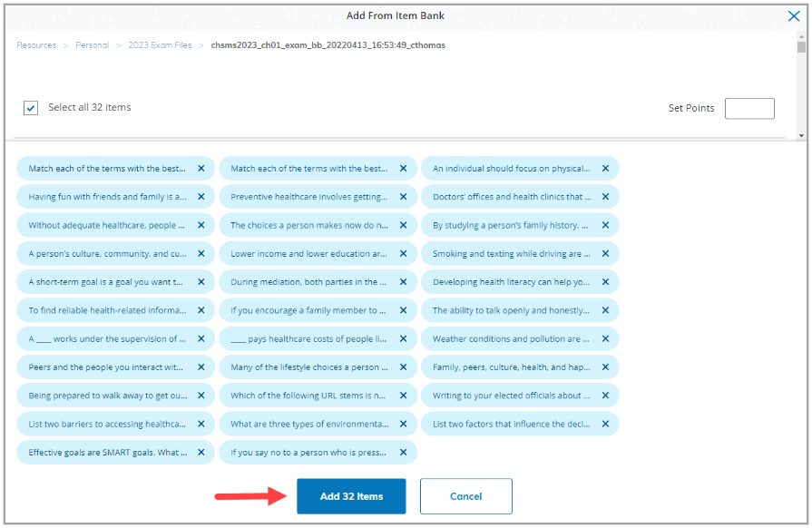812x528 pixels.
Task: Remove 'If you say no to a person' item
Action: [x=404, y=453]
